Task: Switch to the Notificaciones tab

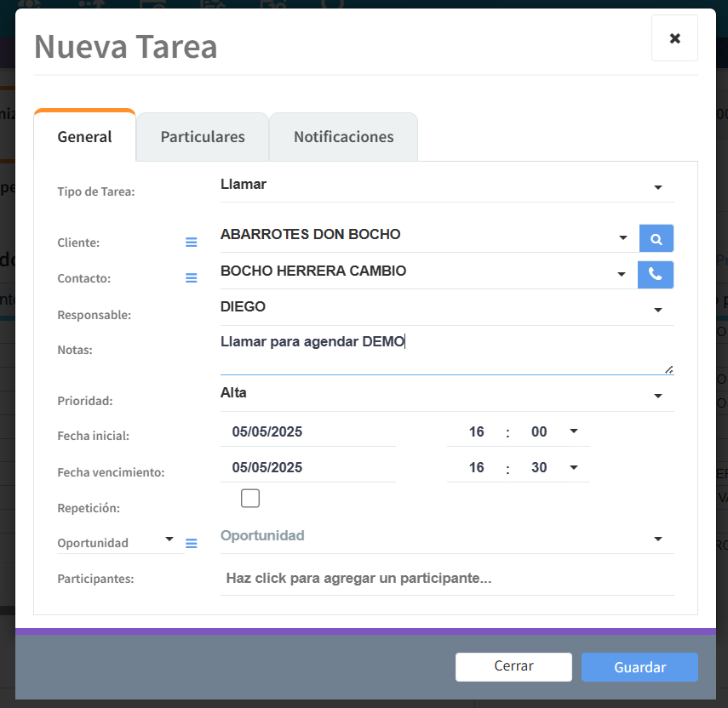Action: (x=343, y=137)
